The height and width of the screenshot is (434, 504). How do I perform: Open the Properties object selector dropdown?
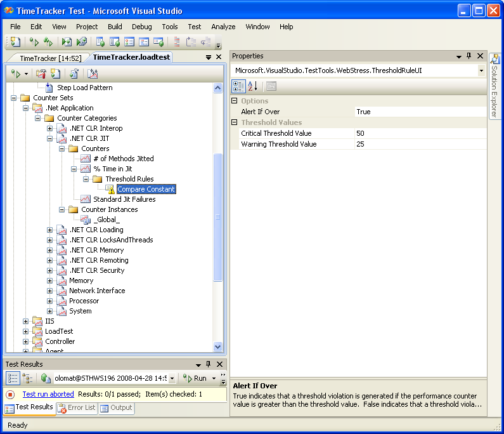[x=481, y=71]
